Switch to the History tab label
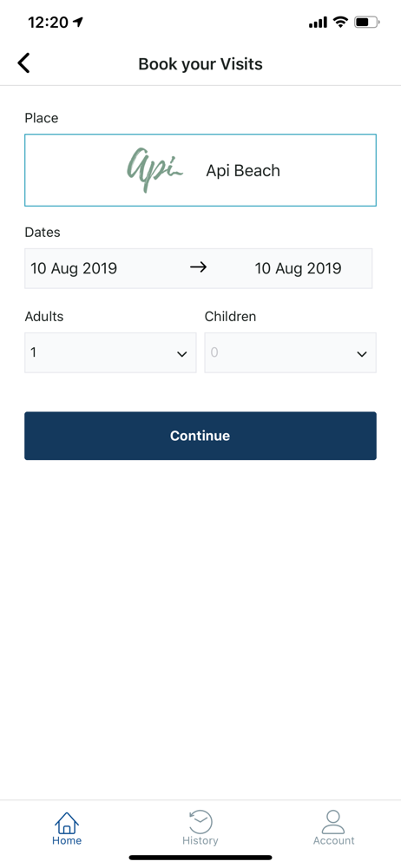Viewport: 401px width, 868px height. [x=200, y=840]
